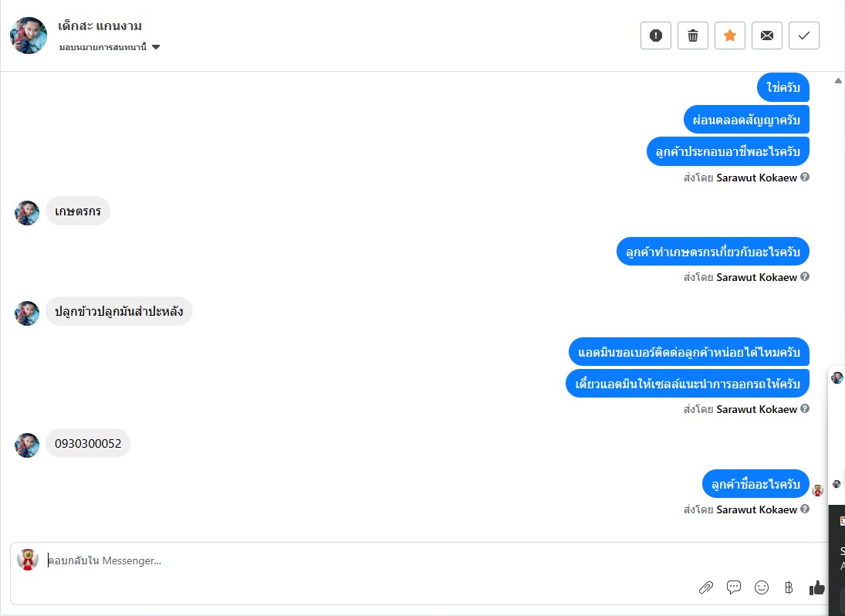The image size is (845, 616).
Task: Click the Sarawut Kokaew sender name under ลูกค้าชื่ออะไรครับ
Action: click(756, 509)
